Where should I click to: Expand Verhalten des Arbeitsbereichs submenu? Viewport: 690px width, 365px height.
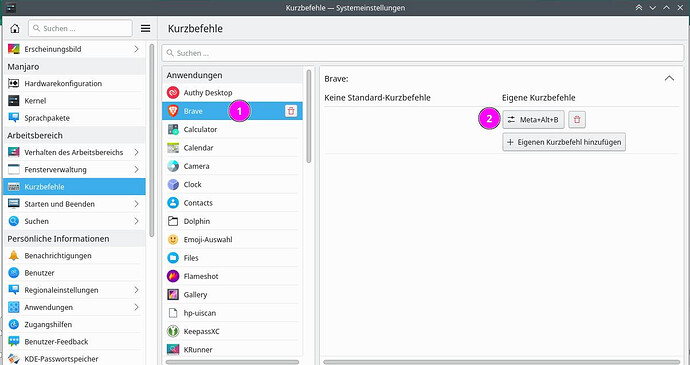pos(136,152)
